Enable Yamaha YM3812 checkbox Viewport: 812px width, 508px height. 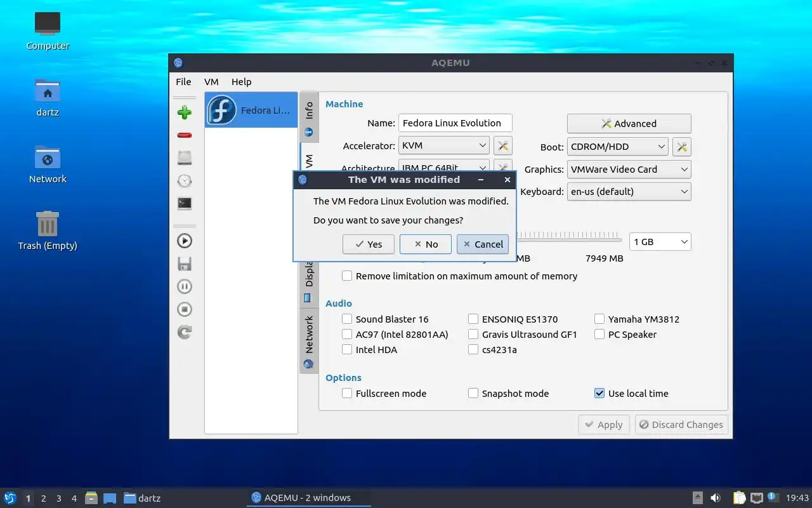tap(599, 319)
